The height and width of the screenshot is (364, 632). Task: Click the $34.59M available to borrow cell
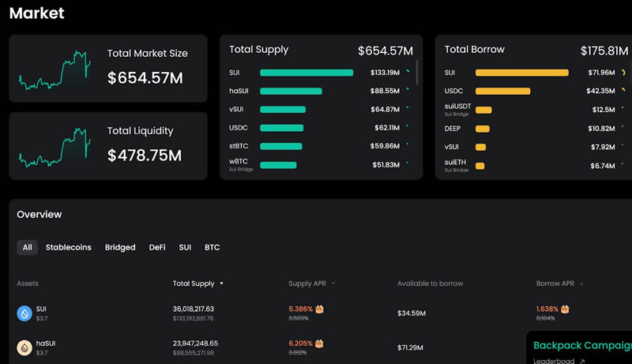[x=412, y=313]
